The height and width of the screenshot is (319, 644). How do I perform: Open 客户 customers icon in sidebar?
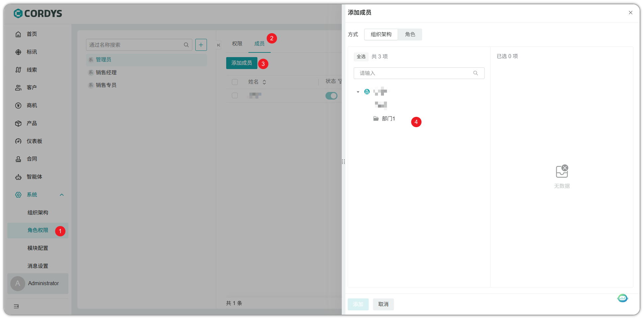18,88
